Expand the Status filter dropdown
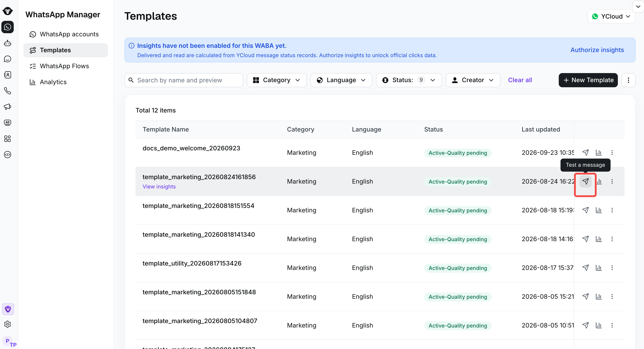644x349 pixels. (409, 80)
